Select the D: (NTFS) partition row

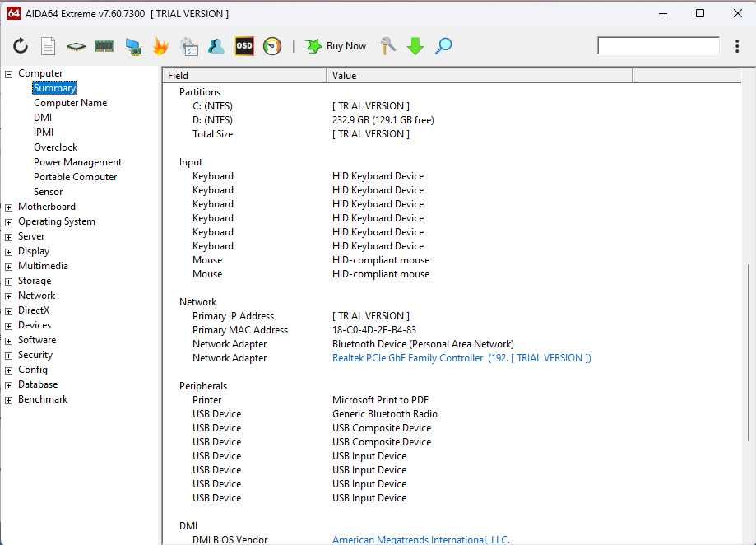452,119
